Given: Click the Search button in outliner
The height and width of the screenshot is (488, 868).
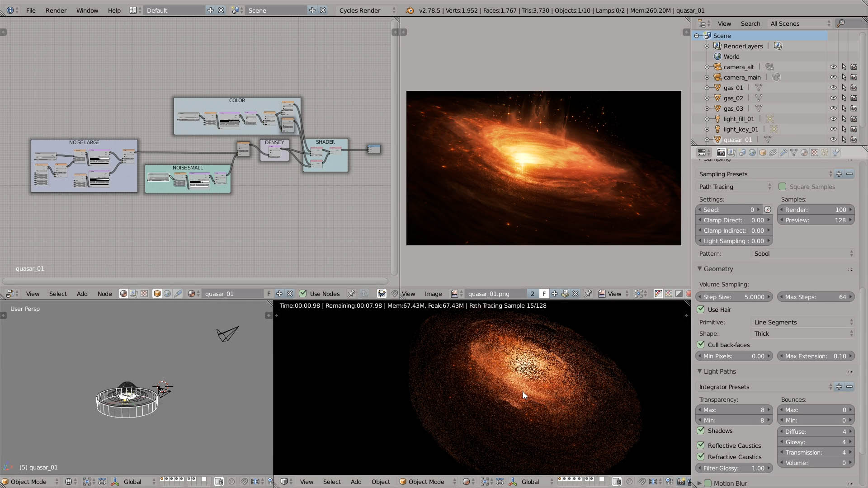Looking at the screenshot, I should click(x=750, y=23).
